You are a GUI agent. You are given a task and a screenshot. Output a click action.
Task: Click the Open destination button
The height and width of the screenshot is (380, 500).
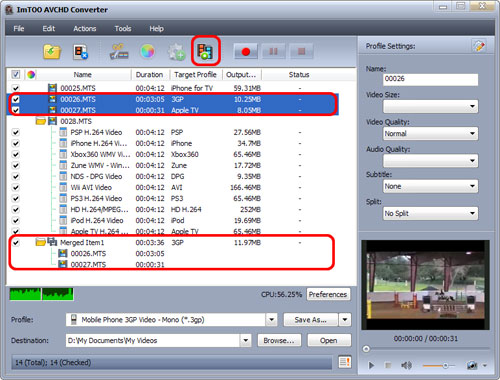click(x=329, y=340)
